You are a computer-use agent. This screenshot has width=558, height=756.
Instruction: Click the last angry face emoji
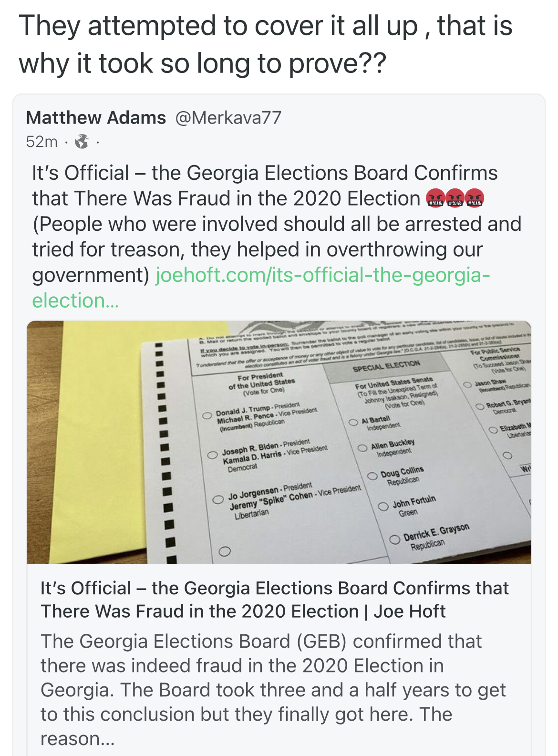click(x=475, y=198)
